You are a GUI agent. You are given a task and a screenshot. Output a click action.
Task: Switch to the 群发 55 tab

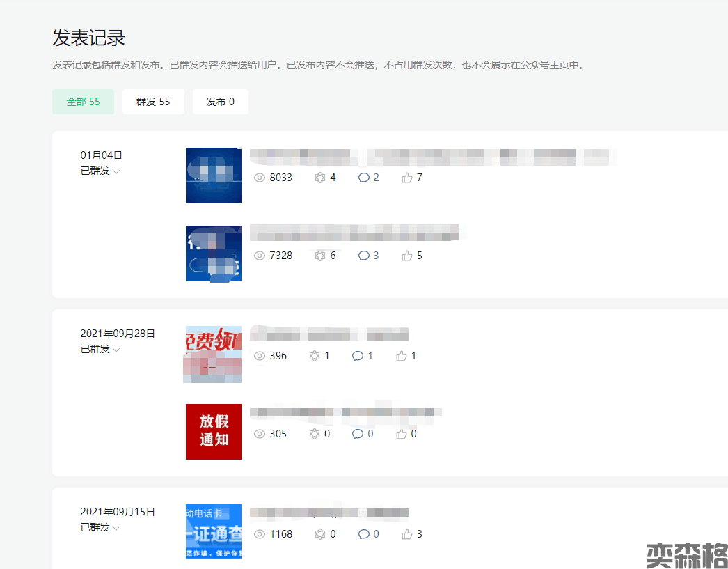pyautogui.click(x=153, y=102)
